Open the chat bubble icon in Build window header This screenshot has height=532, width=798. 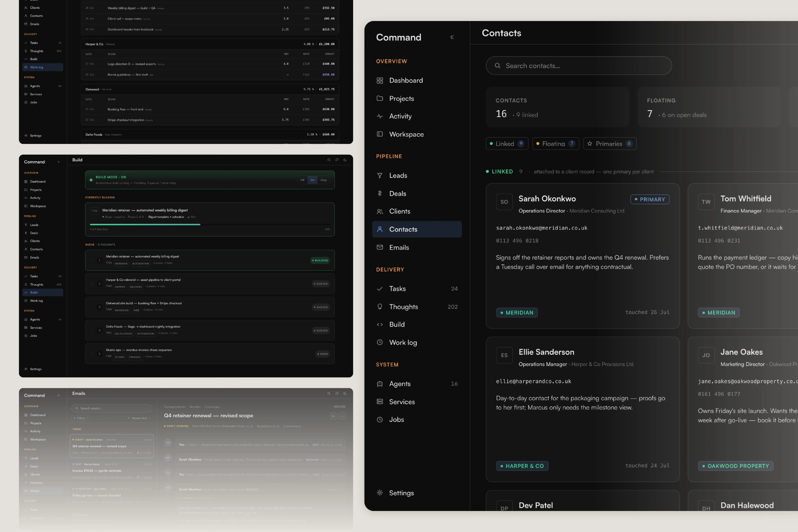click(337, 160)
